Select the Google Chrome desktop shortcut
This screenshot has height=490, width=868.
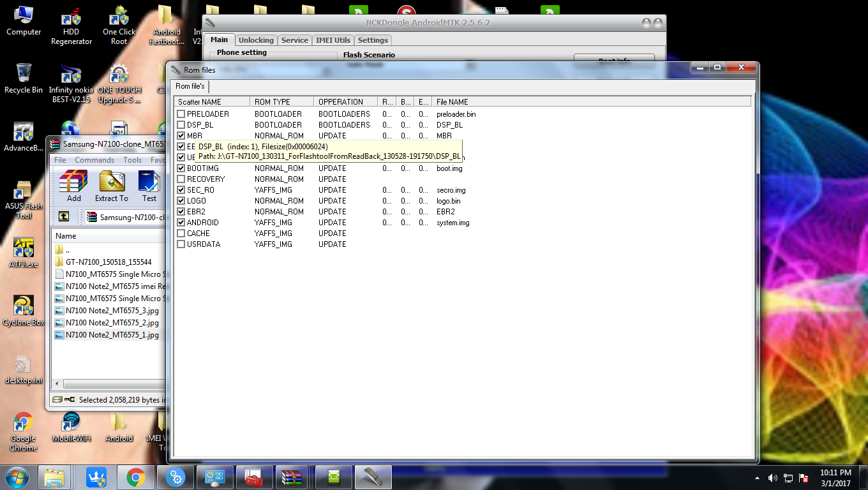point(24,432)
